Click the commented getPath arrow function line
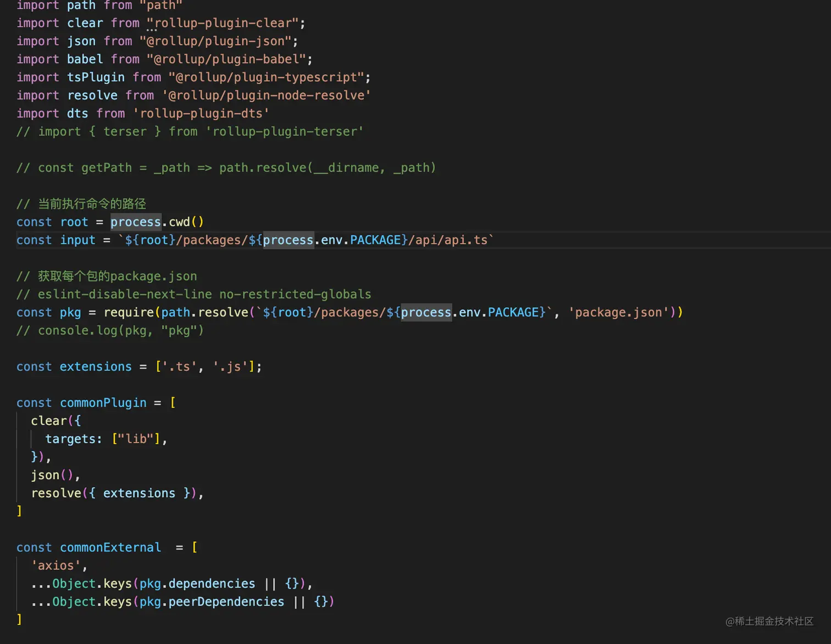831x644 pixels. pos(226,168)
